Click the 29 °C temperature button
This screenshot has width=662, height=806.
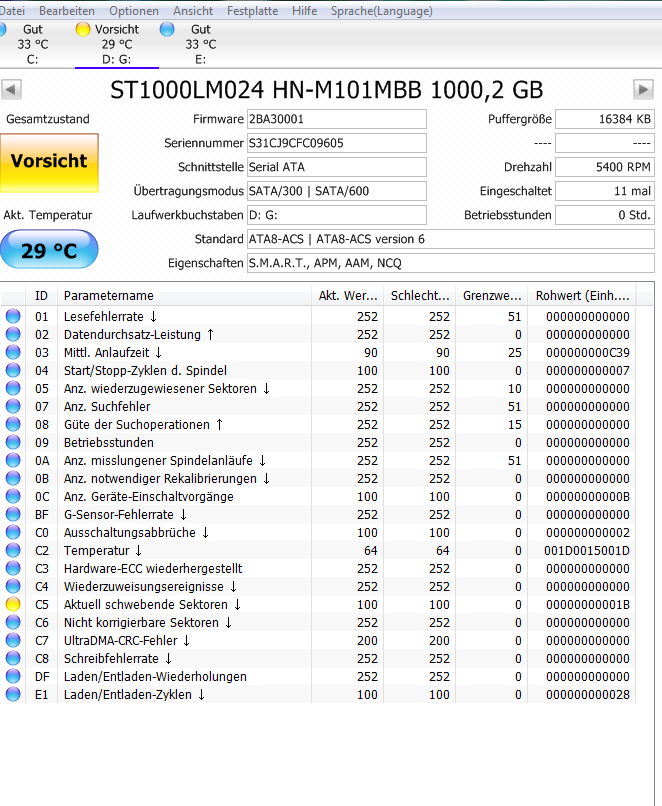(49, 249)
